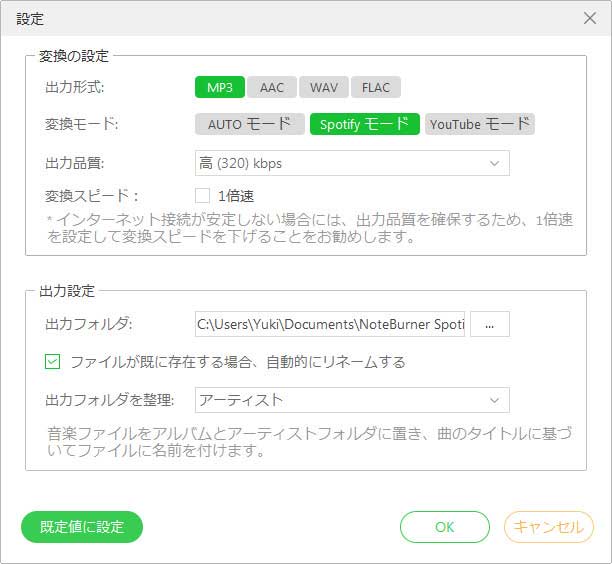Switch to Spotify モード conversion mode
The image size is (612, 564).
(x=365, y=124)
